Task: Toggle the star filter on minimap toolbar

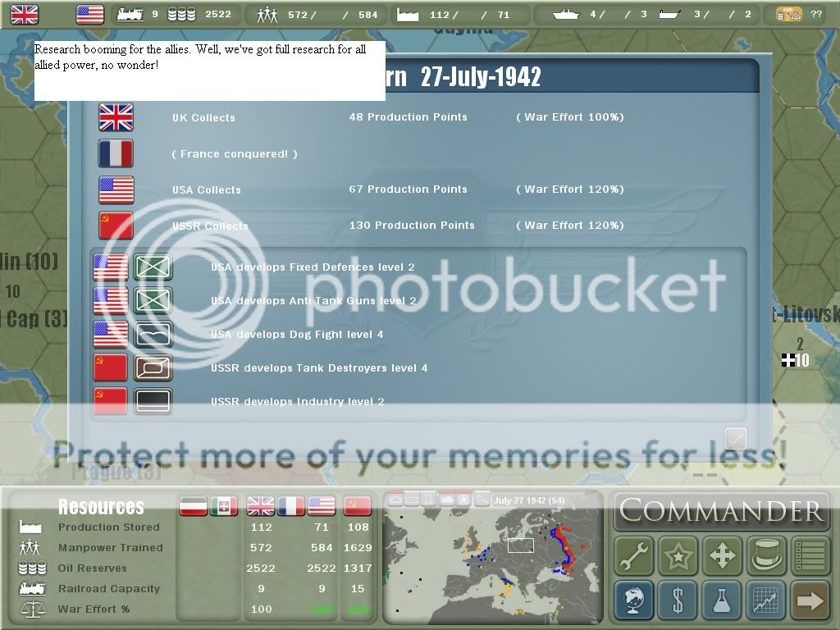Action: pos(463,499)
